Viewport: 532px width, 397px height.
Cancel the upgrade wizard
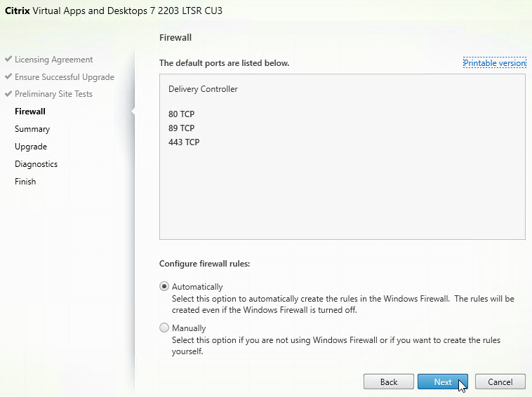point(500,382)
